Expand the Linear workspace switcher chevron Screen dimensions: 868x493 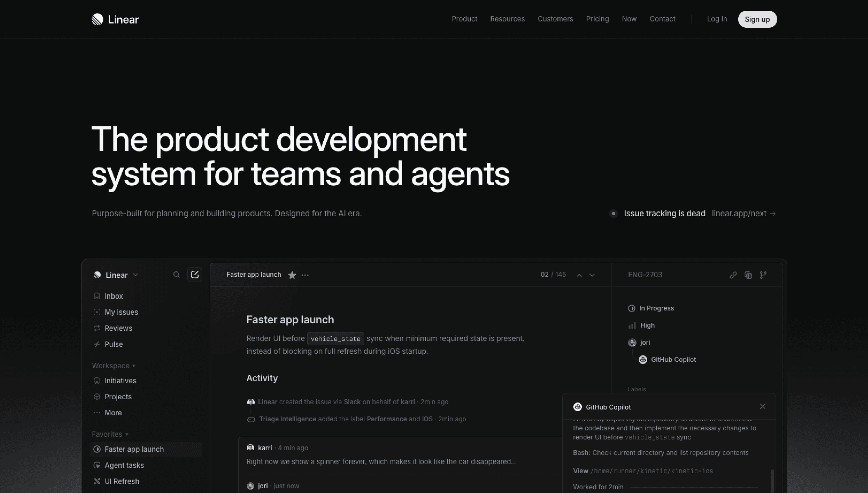coord(135,275)
